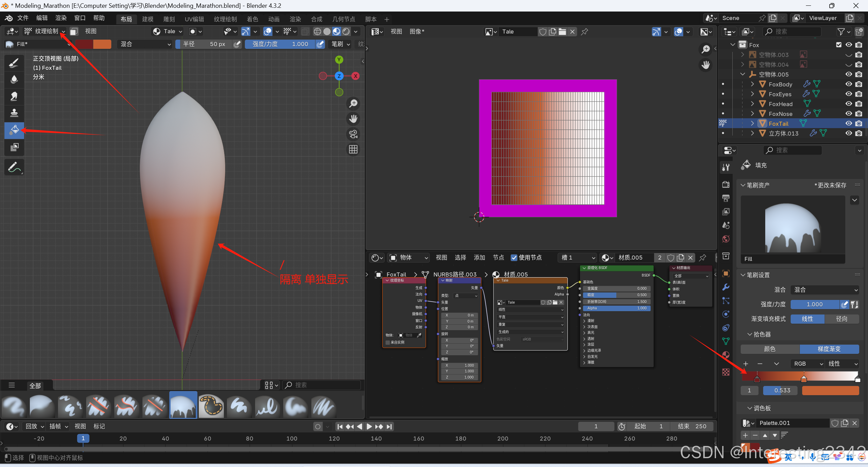
Task: Open Material properties tab
Action: coord(726,355)
